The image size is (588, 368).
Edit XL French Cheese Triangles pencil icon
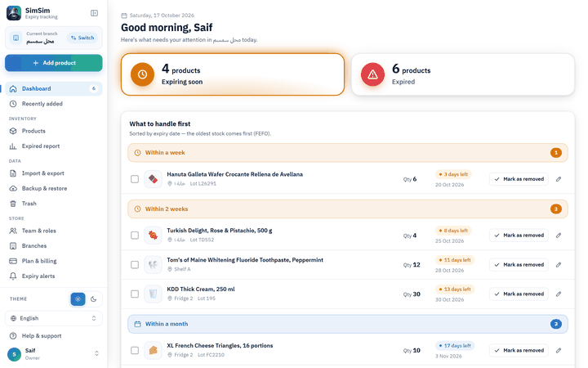559,350
